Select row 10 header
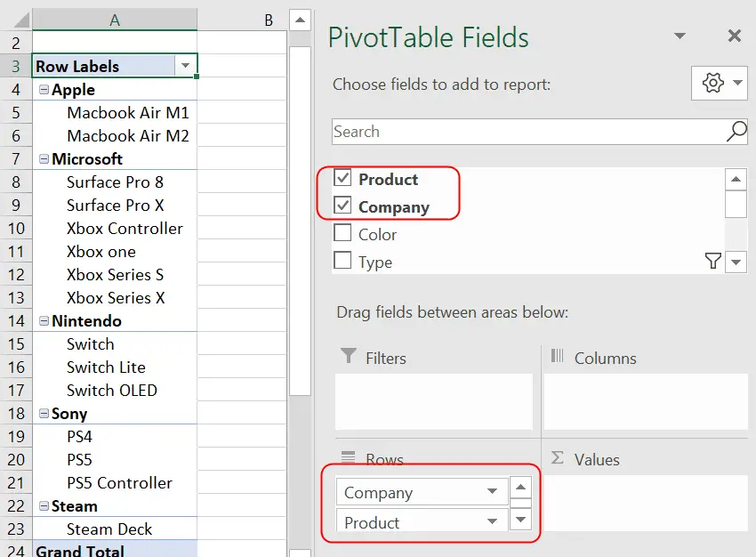This screenshot has height=557, width=756. tap(16, 228)
